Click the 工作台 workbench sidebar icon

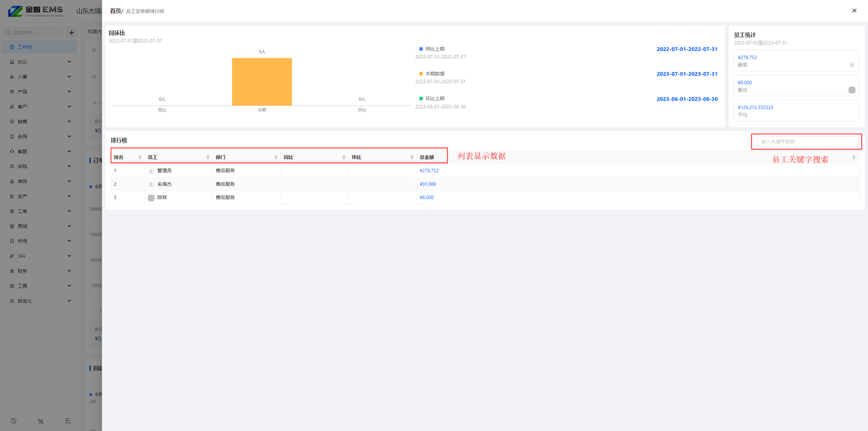(x=12, y=47)
